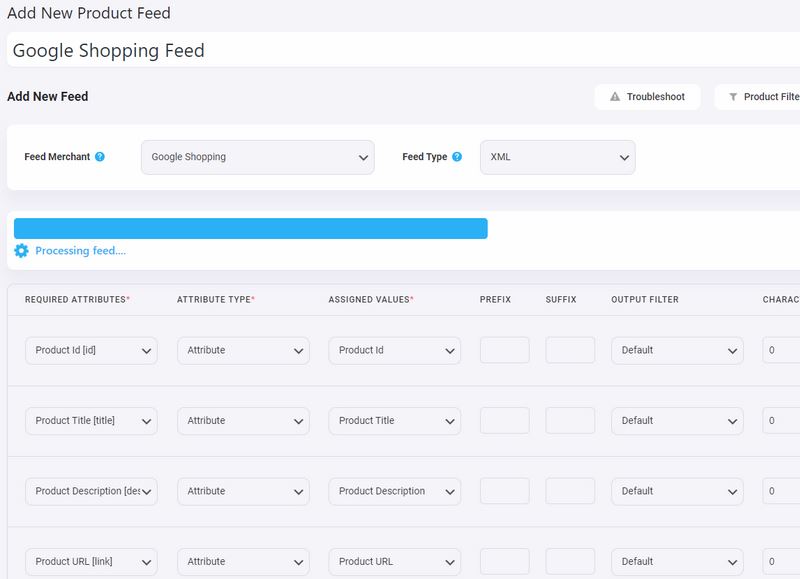Click the Required Attributes column header

point(77,299)
